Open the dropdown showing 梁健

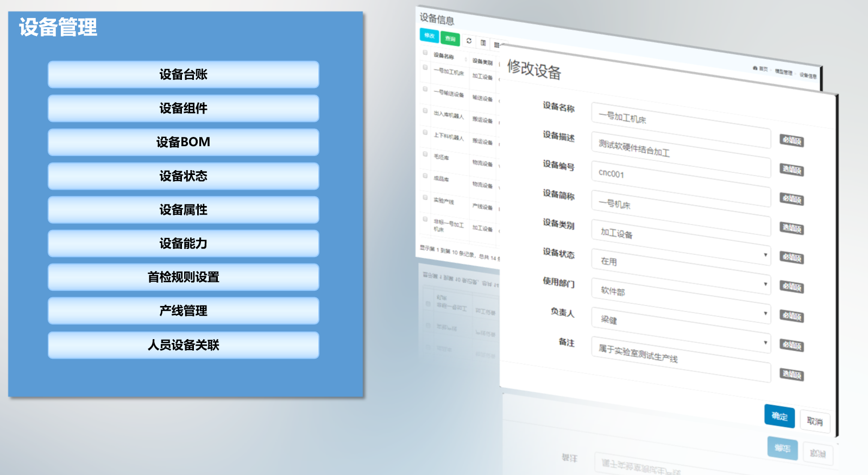tap(681, 330)
